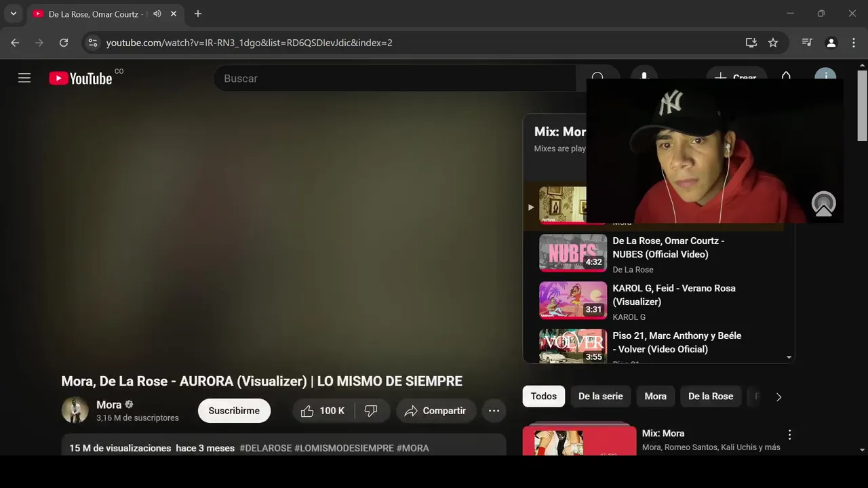This screenshot has height=488, width=868.
Task: Play NUBES (Official Video) from playlist
Action: 573,253
